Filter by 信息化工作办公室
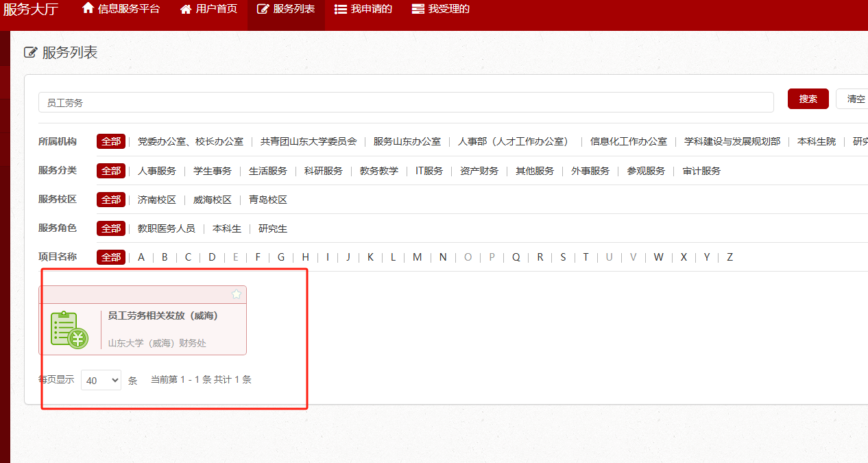The width and height of the screenshot is (868, 463). pyautogui.click(x=629, y=141)
